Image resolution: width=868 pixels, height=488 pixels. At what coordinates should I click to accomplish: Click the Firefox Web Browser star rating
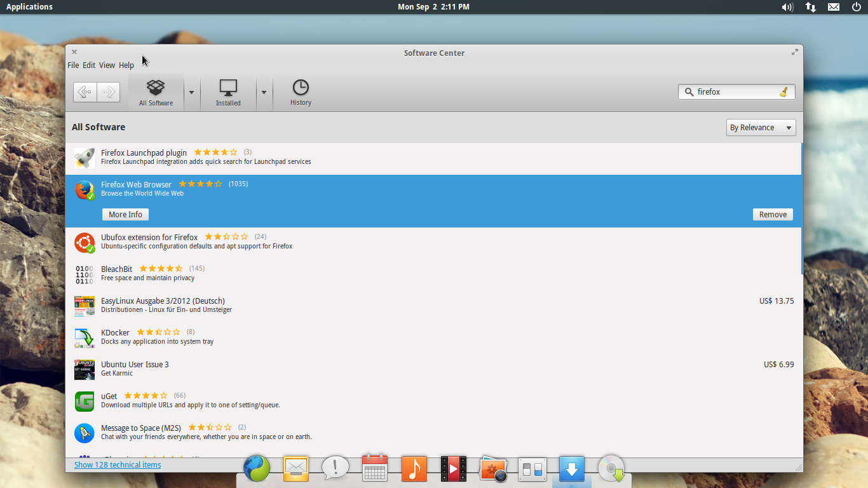(x=201, y=184)
